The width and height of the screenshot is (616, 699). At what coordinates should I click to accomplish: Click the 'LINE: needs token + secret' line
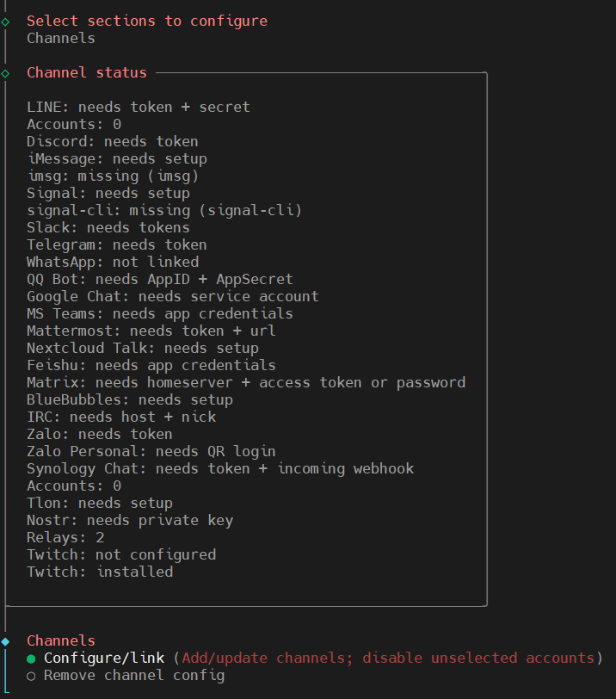click(139, 108)
